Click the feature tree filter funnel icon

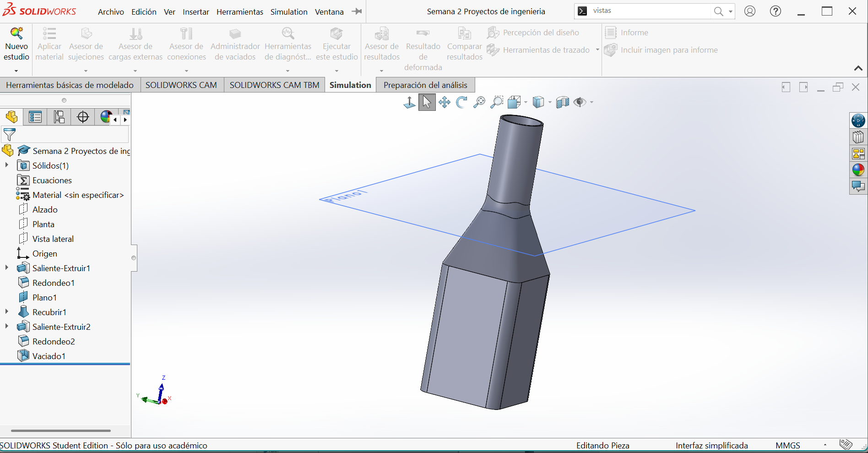coord(10,135)
